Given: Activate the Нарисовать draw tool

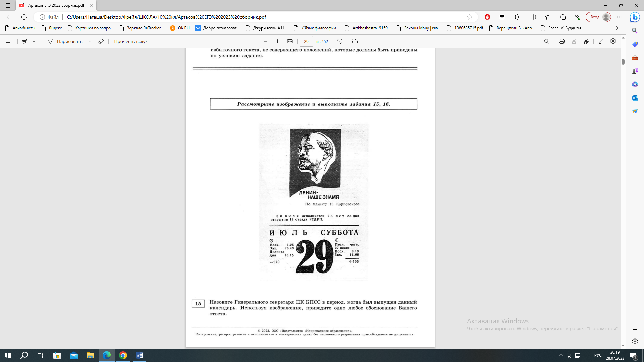Looking at the screenshot, I should pyautogui.click(x=65, y=41).
